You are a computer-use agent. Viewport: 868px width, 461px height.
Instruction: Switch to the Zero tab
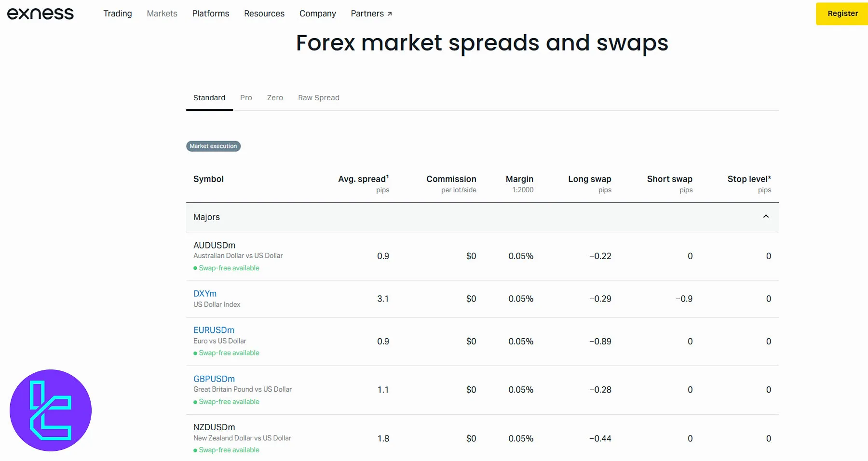point(275,98)
